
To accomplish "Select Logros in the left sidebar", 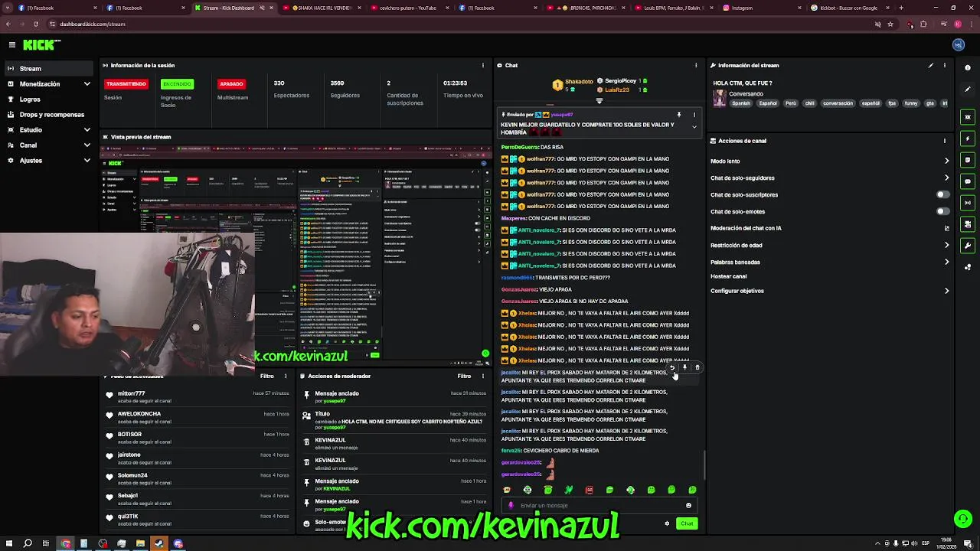I will pyautogui.click(x=49, y=99).
